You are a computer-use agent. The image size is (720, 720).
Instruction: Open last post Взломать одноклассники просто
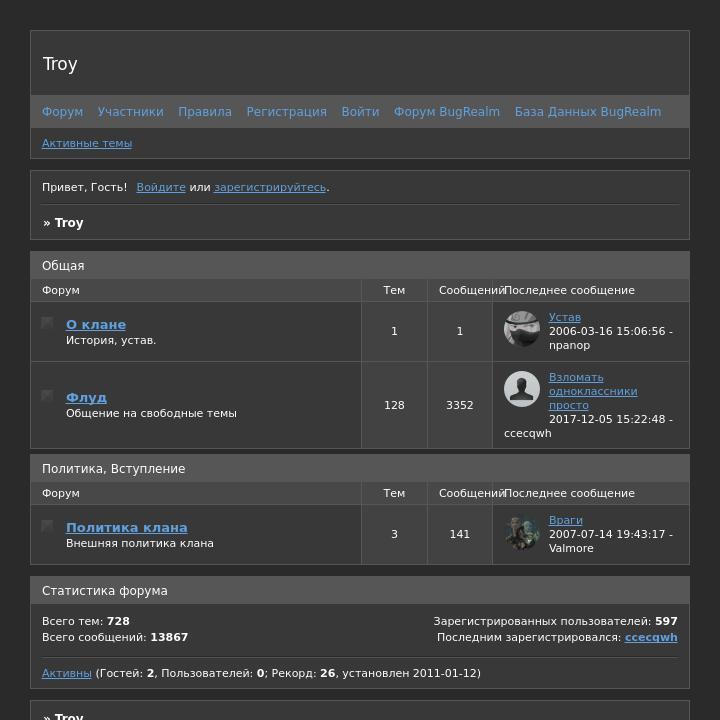593,391
